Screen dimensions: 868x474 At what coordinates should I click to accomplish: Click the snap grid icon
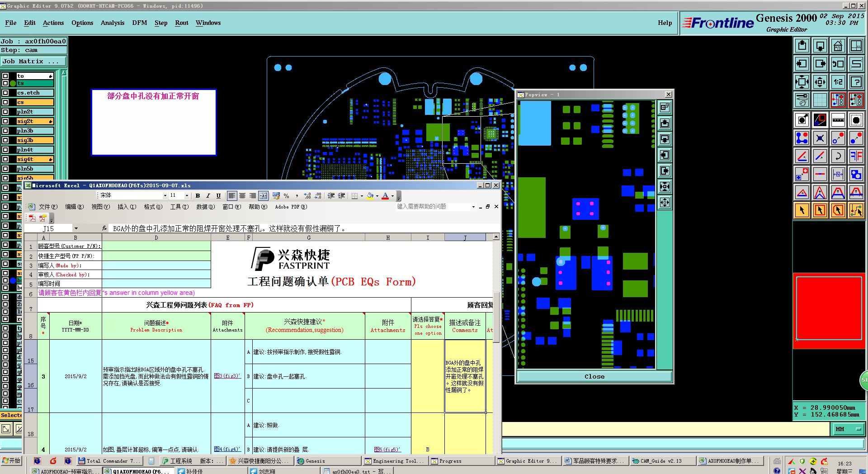point(820,100)
